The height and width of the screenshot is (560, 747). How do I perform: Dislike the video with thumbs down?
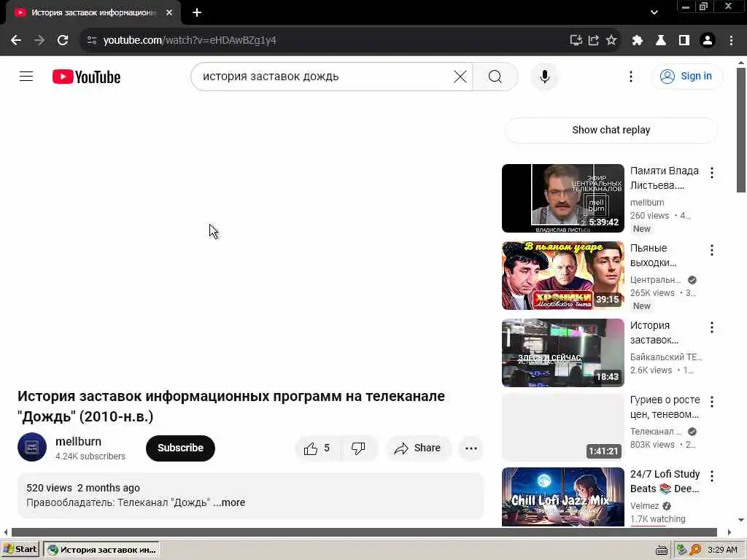coord(359,448)
